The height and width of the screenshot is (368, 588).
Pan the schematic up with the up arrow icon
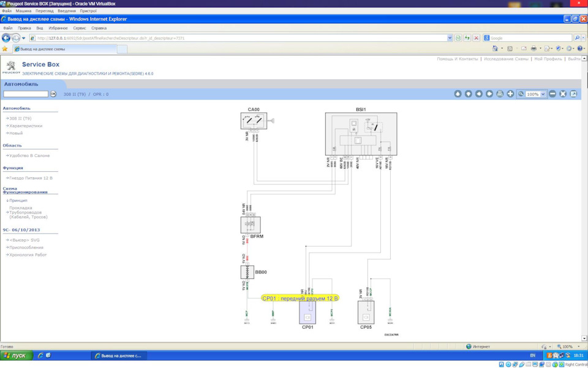tap(458, 94)
